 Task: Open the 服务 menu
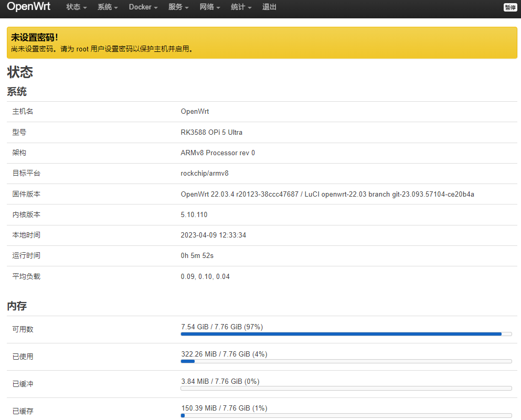tap(178, 7)
